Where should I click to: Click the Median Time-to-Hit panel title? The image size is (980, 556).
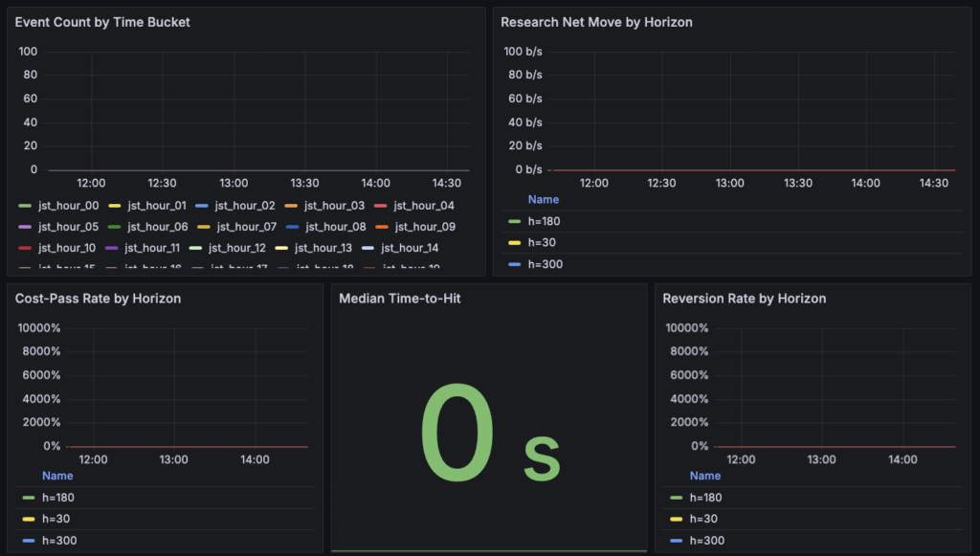400,299
